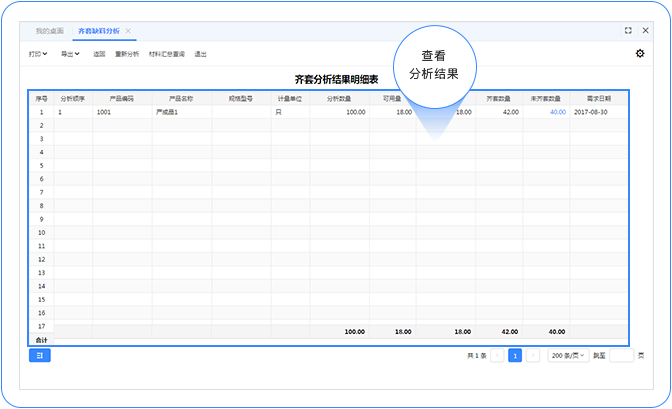This screenshot has width=672, height=409.
Task: Open the settings gear icon
Action: 640,54
